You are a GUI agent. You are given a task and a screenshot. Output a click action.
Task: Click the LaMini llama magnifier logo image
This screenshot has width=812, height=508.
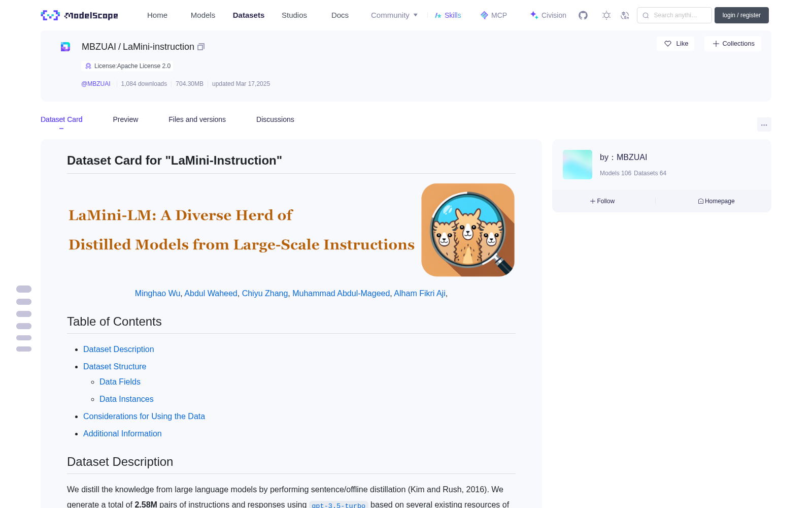tap(468, 230)
